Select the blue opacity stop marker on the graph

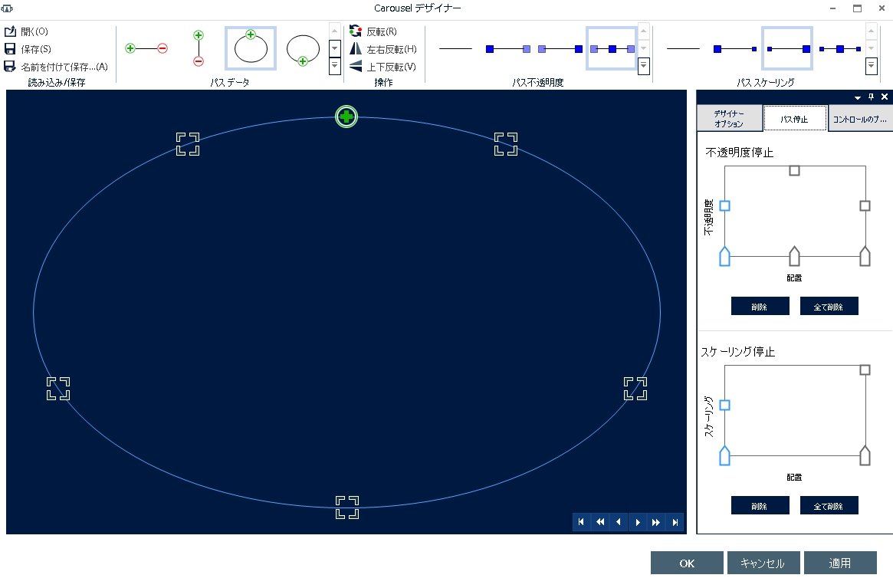(x=725, y=205)
